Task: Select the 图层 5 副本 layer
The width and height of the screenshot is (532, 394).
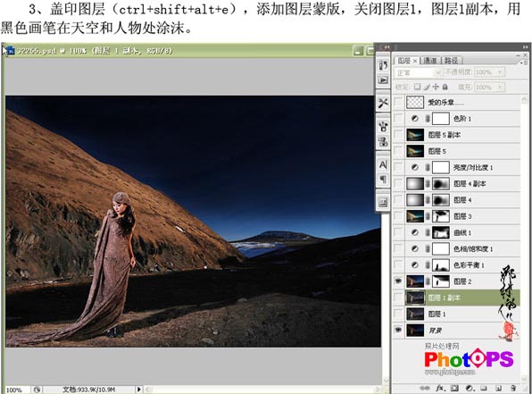Action: [462, 135]
